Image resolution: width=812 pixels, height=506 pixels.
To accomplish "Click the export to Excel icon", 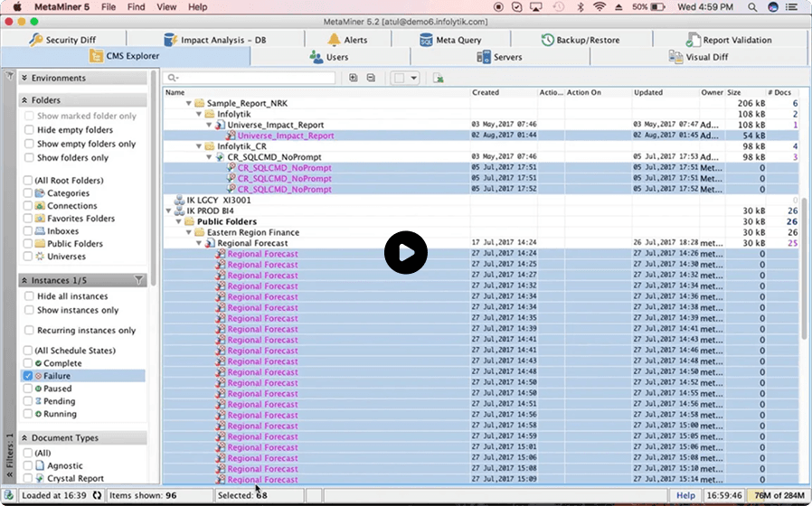I will (439, 78).
